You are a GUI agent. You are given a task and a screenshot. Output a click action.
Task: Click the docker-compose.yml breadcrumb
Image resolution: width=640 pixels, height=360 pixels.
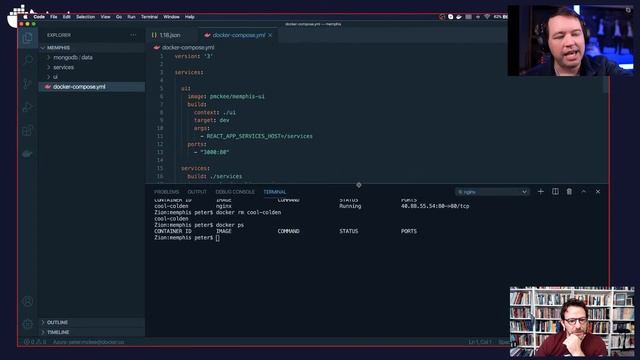pyautogui.click(x=188, y=47)
